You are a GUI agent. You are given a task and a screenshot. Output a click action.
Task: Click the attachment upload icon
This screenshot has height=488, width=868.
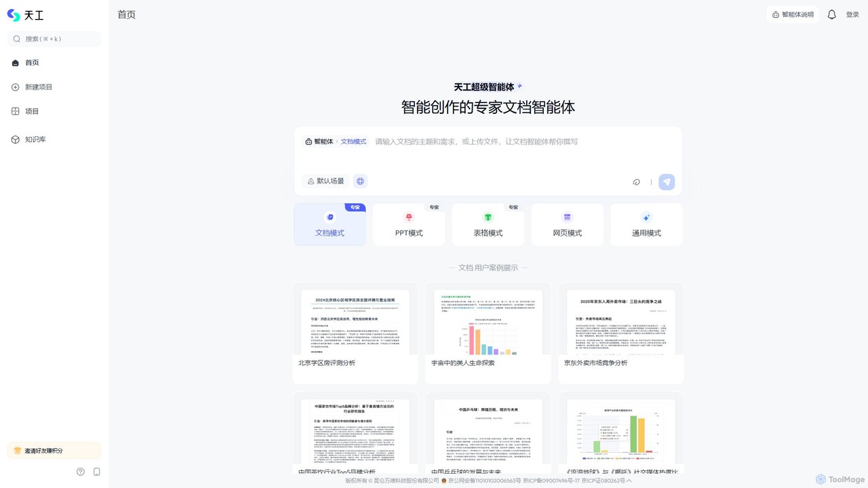[637, 182]
